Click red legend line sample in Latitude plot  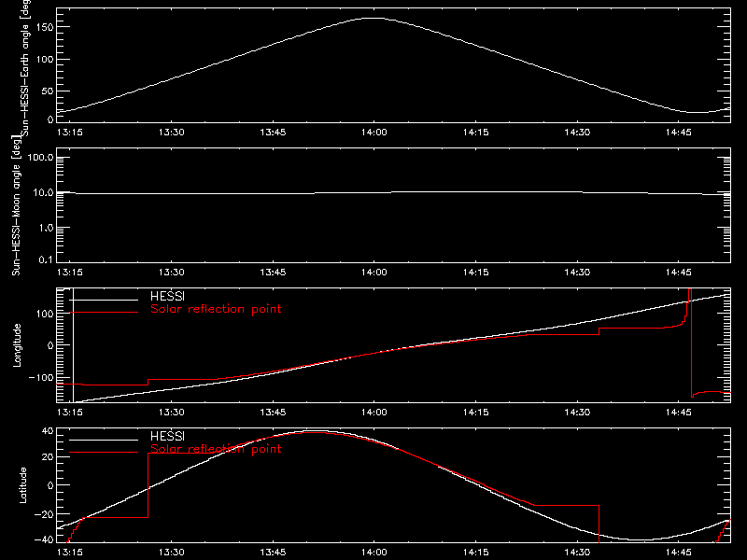pyautogui.click(x=104, y=453)
